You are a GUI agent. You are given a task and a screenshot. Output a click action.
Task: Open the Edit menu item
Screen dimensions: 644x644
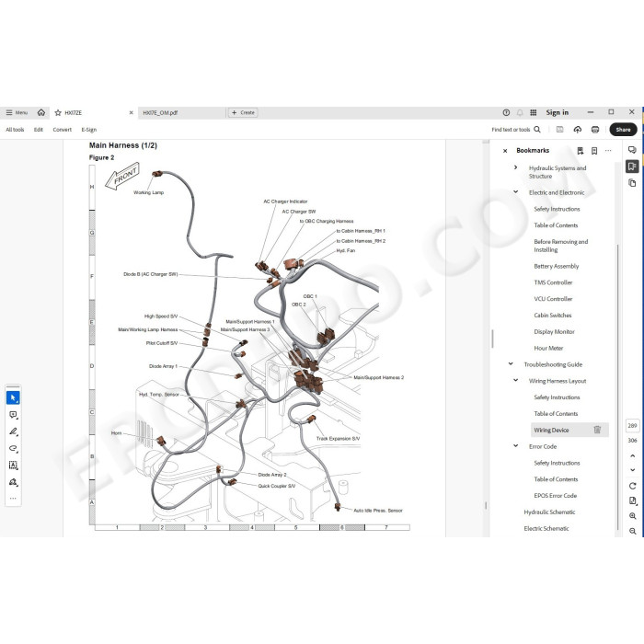click(x=39, y=130)
